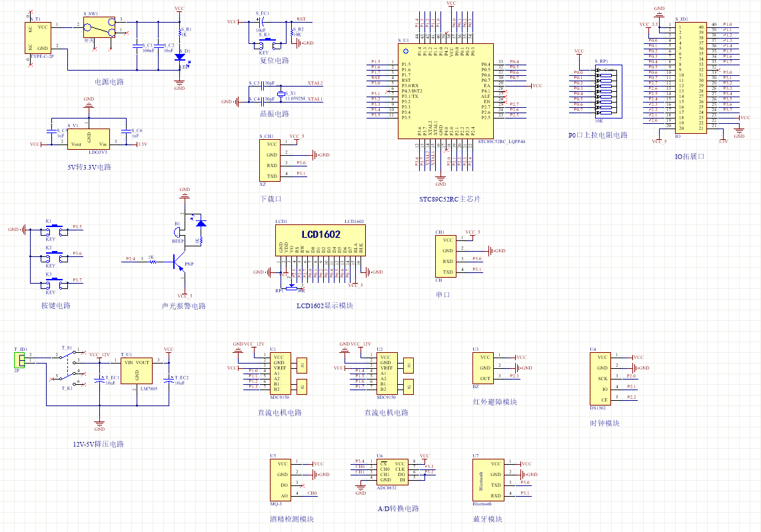This screenshot has width=761, height=532.
Task: Select the ADC0832 converter chip U6
Action: pos(392,471)
